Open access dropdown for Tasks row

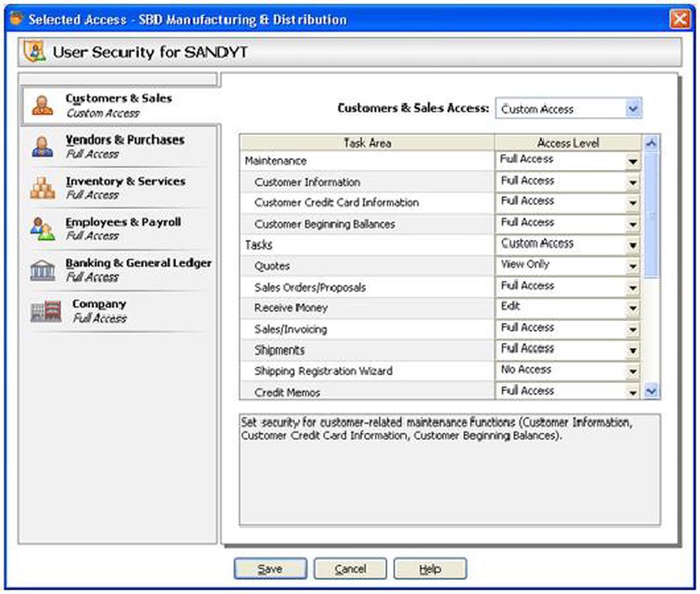point(633,245)
